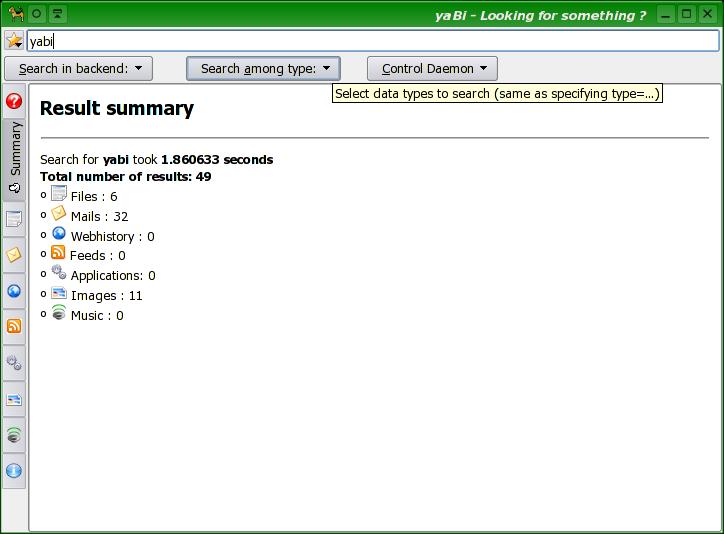Click the 'Result summary' heading
This screenshot has width=724, height=534.
[x=117, y=108]
